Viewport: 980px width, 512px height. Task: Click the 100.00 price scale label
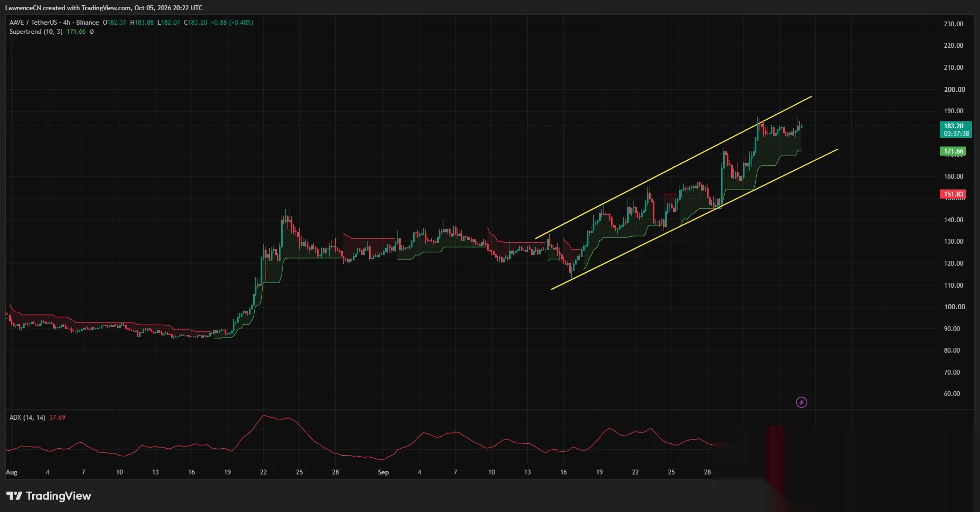click(x=954, y=307)
